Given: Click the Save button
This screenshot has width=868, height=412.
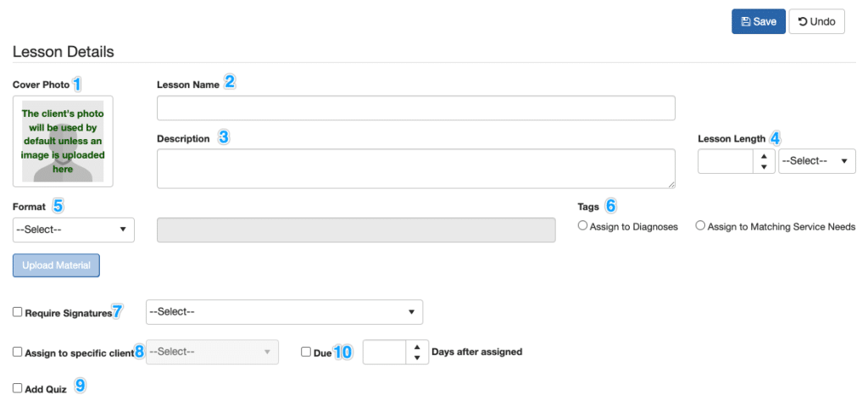Looking at the screenshot, I should (x=758, y=21).
